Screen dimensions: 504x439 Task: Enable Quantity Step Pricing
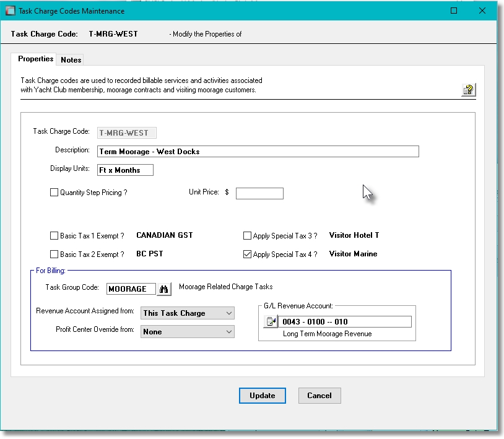click(x=54, y=192)
